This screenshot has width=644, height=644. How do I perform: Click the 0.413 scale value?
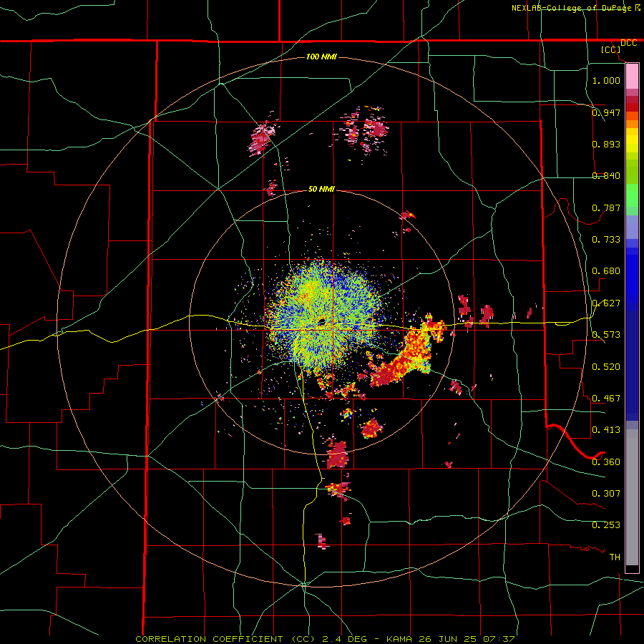point(606,429)
